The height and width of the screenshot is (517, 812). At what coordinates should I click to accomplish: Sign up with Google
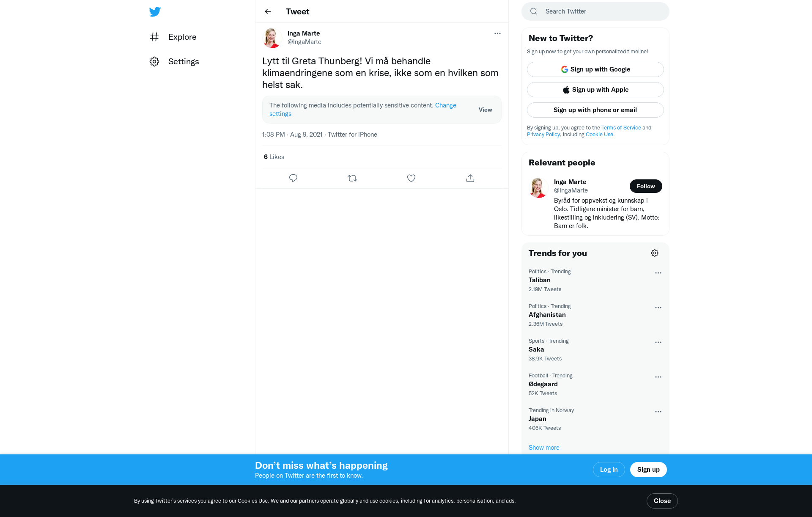click(595, 69)
